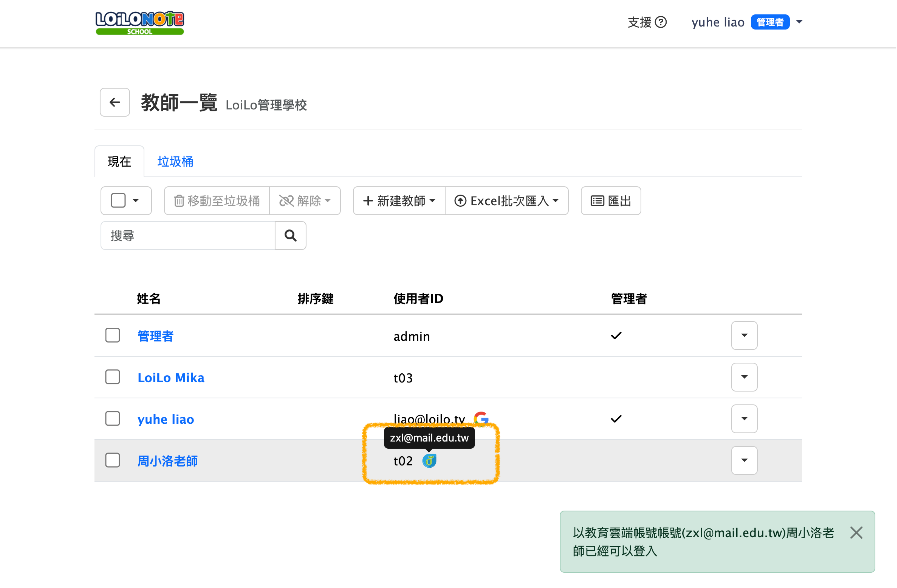This screenshot has height=588, width=897.
Task: Tick the 周小洛老師 row checkbox
Action: 113,460
